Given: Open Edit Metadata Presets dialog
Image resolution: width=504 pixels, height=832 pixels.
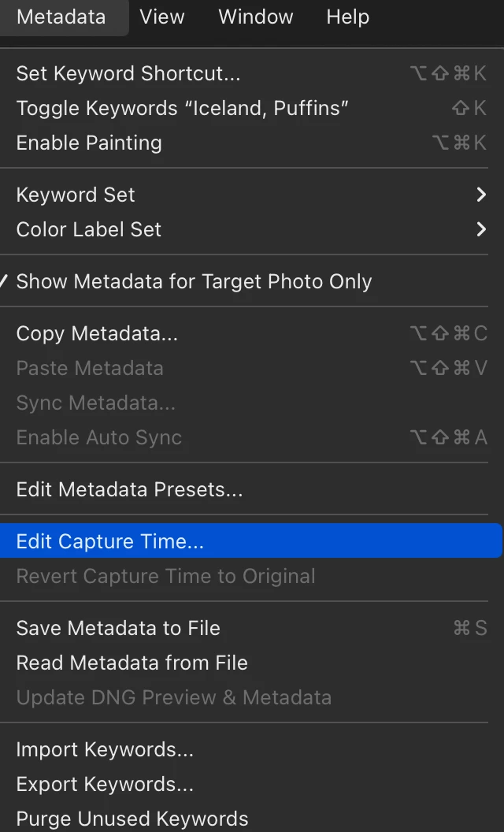Looking at the screenshot, I should [x=129, y=489].
